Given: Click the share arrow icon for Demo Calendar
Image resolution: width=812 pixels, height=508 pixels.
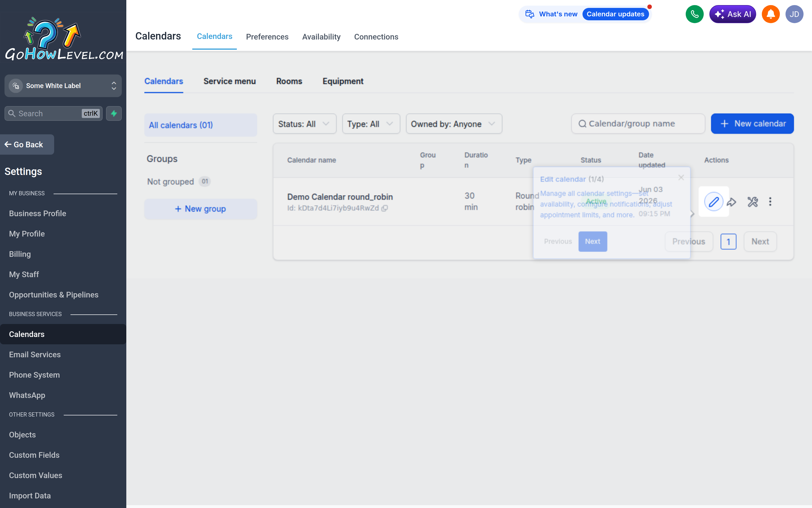Looking at the screenshot, I should [731, 202].
